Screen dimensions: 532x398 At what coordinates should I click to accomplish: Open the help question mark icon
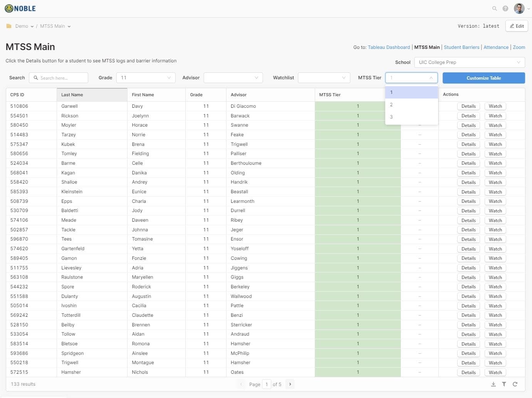pos(505,8)
